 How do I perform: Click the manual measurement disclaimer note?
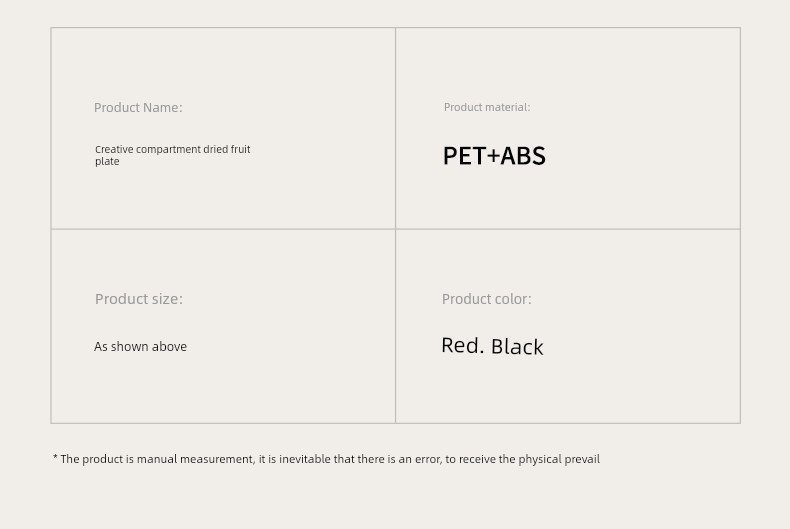coord(326,459)
